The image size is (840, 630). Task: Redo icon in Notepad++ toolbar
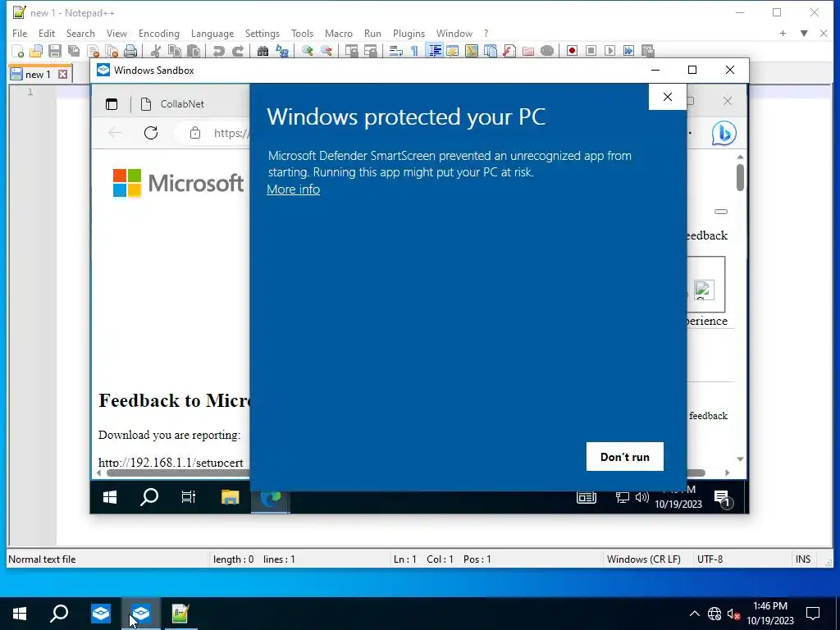[237, 51]
